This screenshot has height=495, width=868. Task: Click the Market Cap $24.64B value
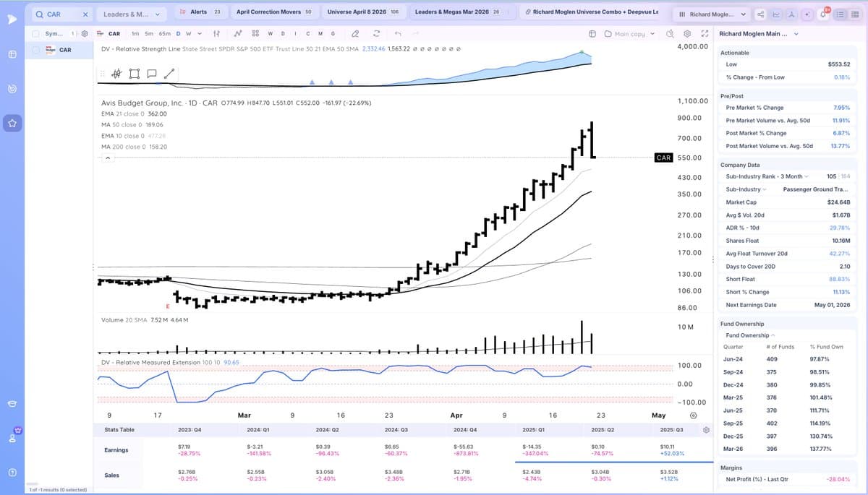[838, 202]
